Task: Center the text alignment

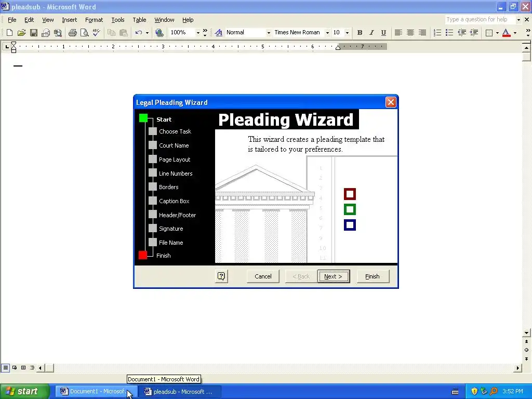Action: 410,33
